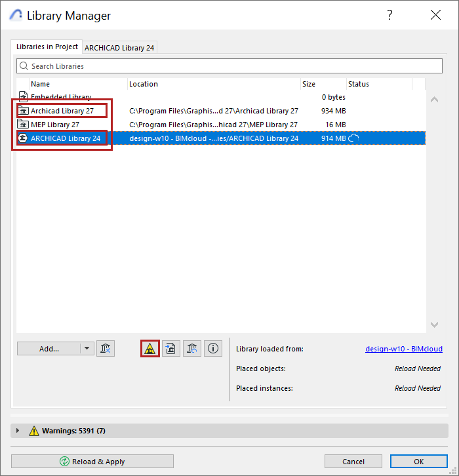
Task: Click the OK button
Action: coord(418,462)
